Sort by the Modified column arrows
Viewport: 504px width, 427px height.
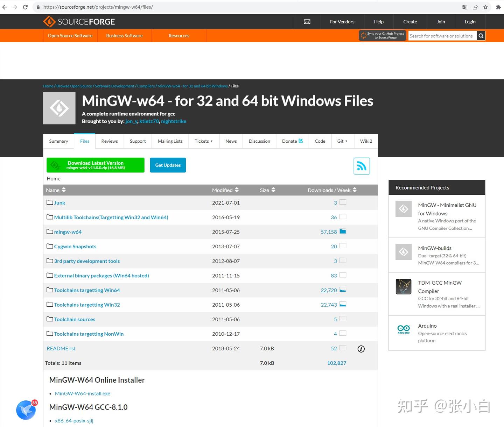tap(237, 190)
